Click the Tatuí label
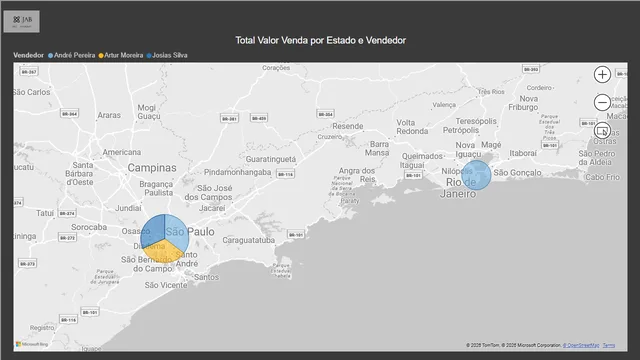 pos(45,213)
